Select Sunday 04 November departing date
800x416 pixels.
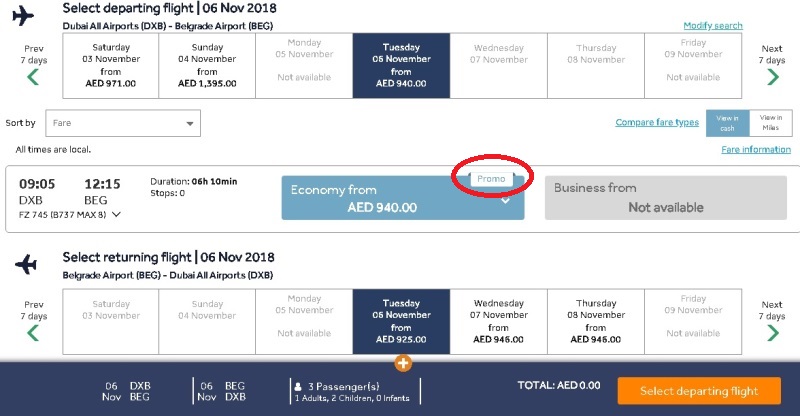(207, 66)
